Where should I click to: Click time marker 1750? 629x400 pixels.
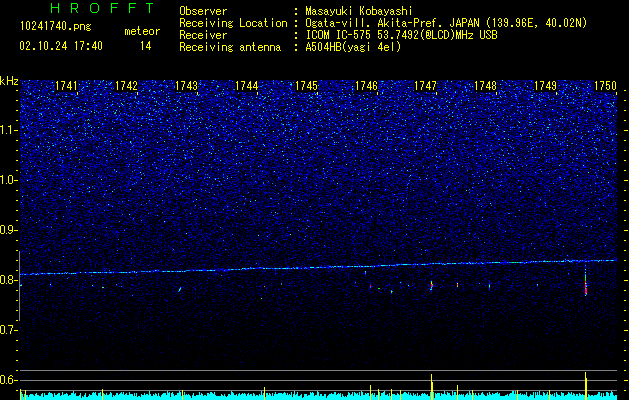click(x=605, y=86)
